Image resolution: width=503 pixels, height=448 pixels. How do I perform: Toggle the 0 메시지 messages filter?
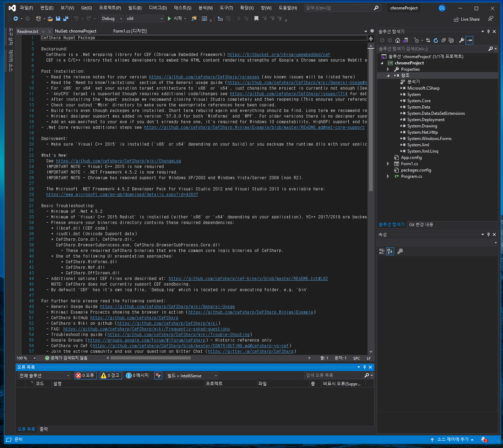coord(138,376)
